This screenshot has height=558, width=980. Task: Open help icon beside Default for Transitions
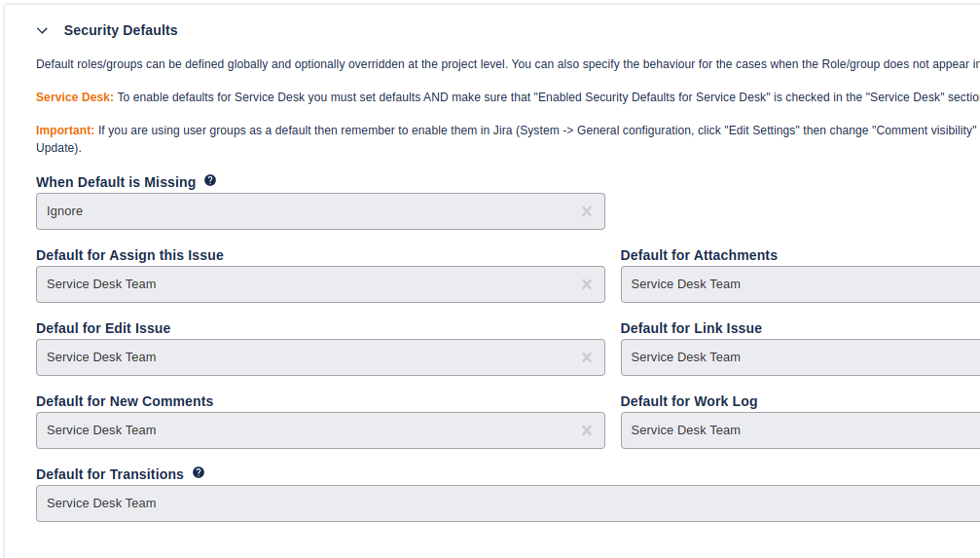click(199, 473)
